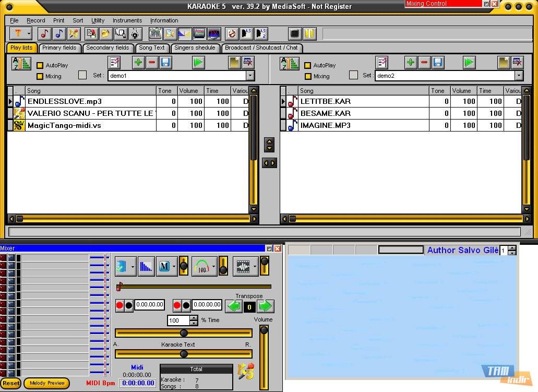
Task: Open the Instruments menu
Action: 127,20
